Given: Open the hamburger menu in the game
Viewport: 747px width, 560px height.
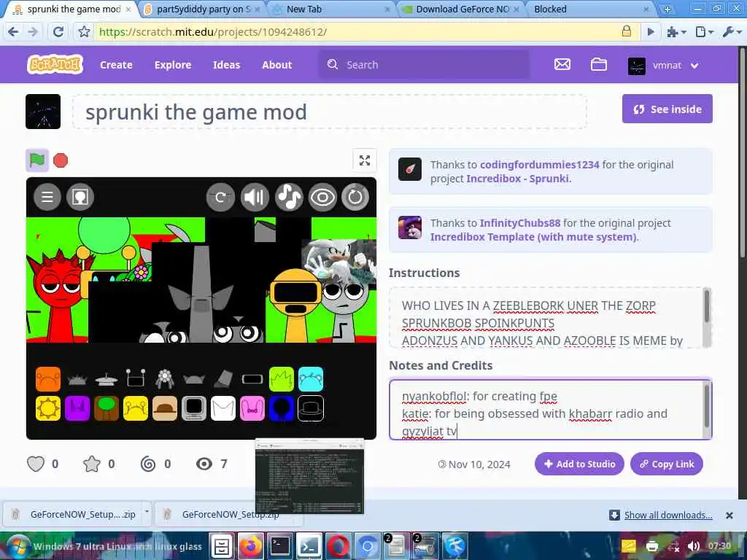Looking at the screenshot, I should click(47, 197).
